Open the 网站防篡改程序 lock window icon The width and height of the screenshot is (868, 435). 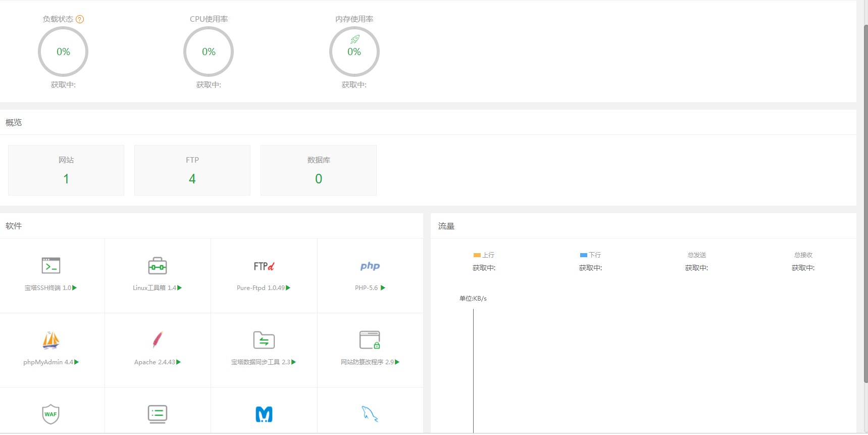[x=370, y=340]
